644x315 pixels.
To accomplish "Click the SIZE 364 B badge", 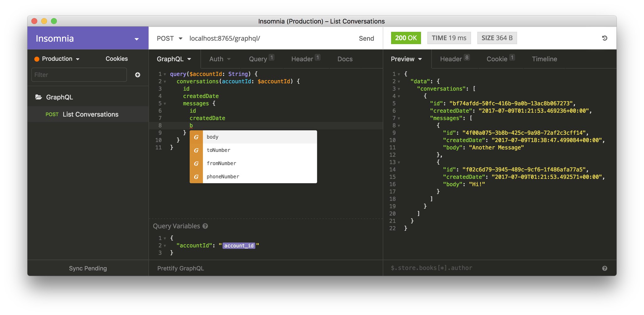I will pos(497,38).
